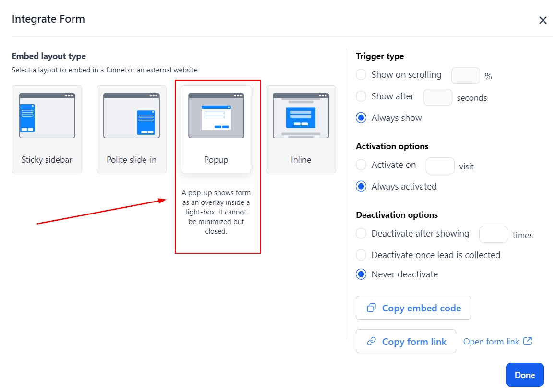Pick the Inline layout icon

click(x=301, y=116)
